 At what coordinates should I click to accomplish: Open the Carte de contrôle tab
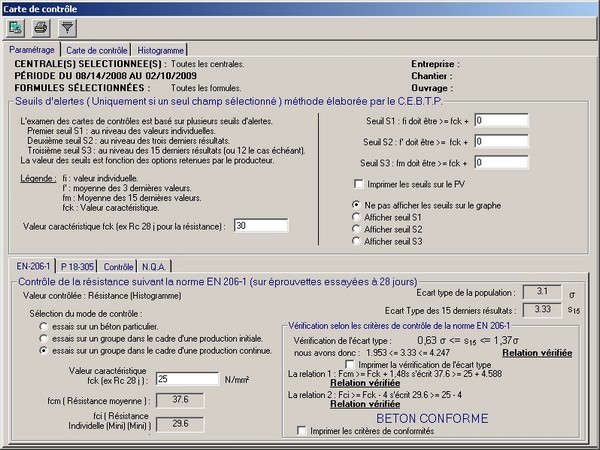pyautogui.click(x=95, y=50)
